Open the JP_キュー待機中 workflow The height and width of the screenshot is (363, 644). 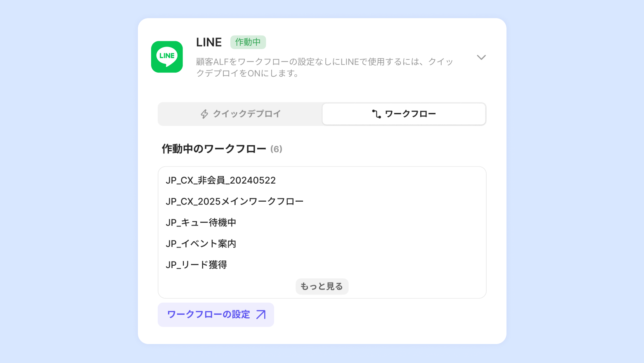201,222
